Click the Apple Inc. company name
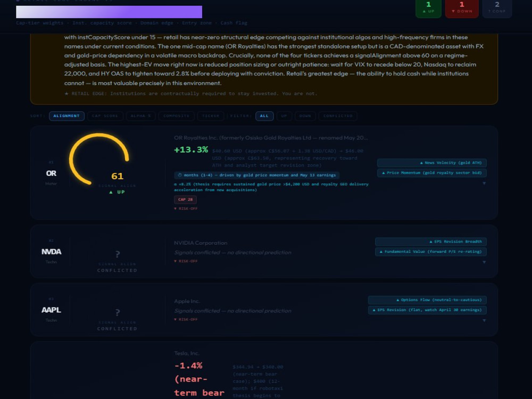The width and height of the screenshot is (532, 399). (187, 301)
